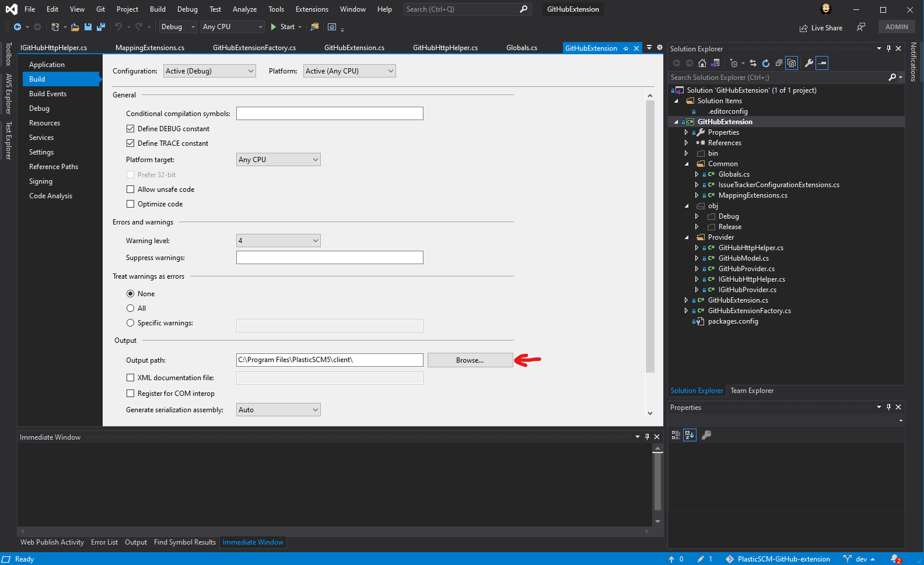Check XML documentation file
The width and height of the screenshot is (924, 565).
(x=130, y=377)
